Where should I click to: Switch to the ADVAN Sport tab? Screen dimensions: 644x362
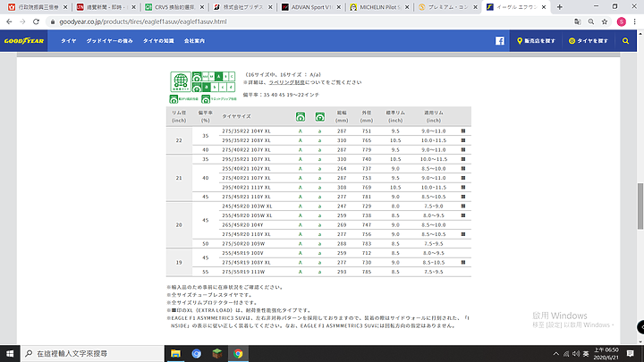(310, 7)
